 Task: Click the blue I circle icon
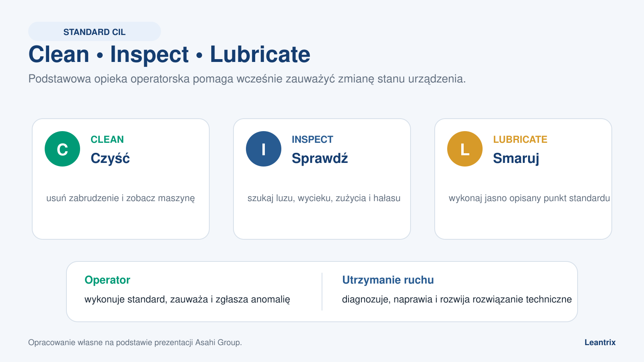(264, 149)
